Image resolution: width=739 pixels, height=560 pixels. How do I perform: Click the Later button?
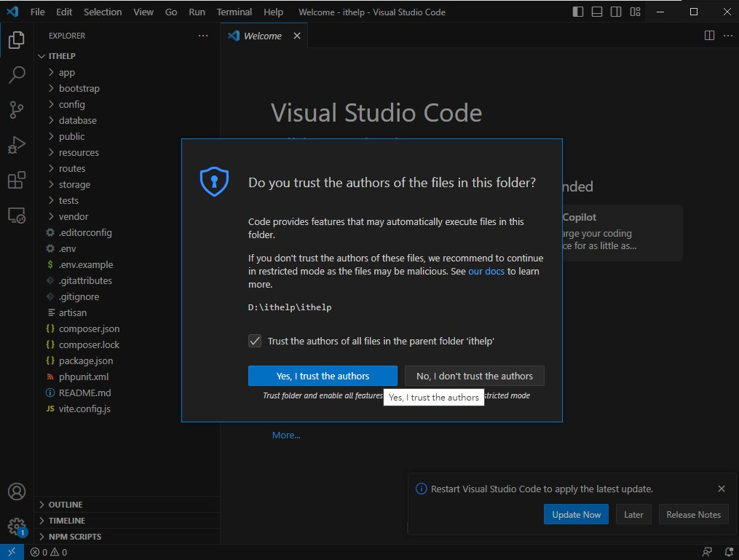[633, 514]
